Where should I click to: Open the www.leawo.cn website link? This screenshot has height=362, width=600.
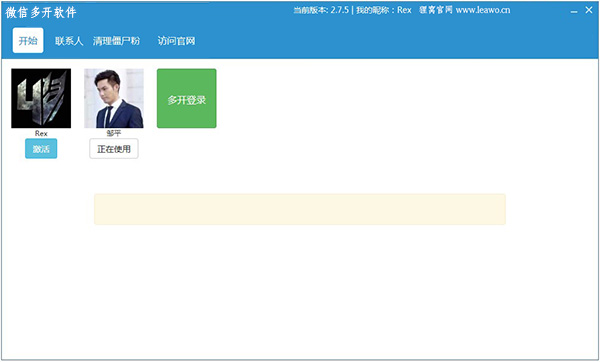[x=483, y=10]
